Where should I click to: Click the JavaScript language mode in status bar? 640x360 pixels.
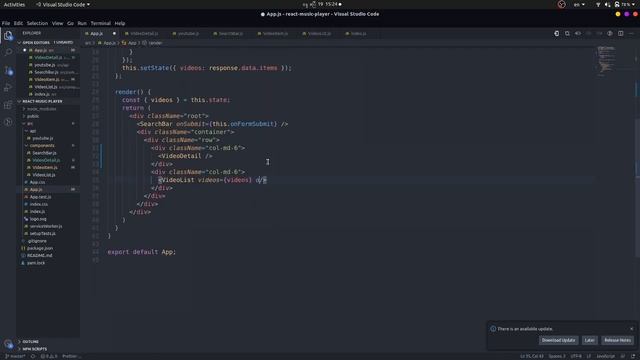point(605,356)
